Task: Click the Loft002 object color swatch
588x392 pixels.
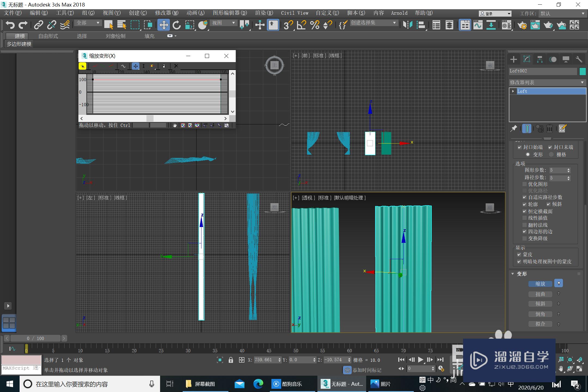Action: tap(583, 71)
